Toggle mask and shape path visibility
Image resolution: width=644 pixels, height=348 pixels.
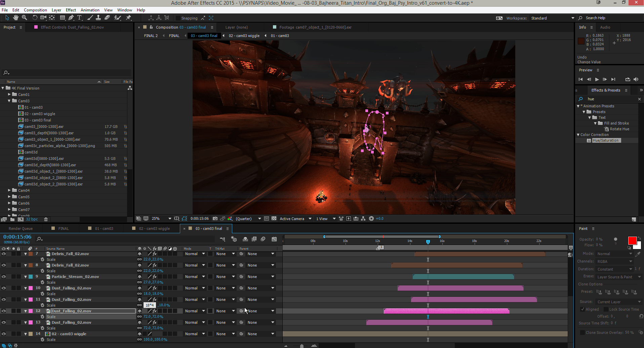[x=184, y=218]
